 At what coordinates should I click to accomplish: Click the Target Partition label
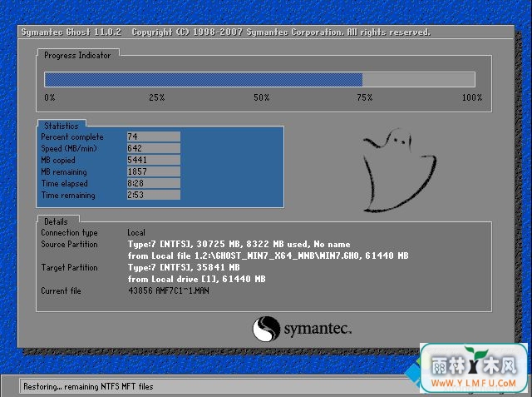(69, 268)
